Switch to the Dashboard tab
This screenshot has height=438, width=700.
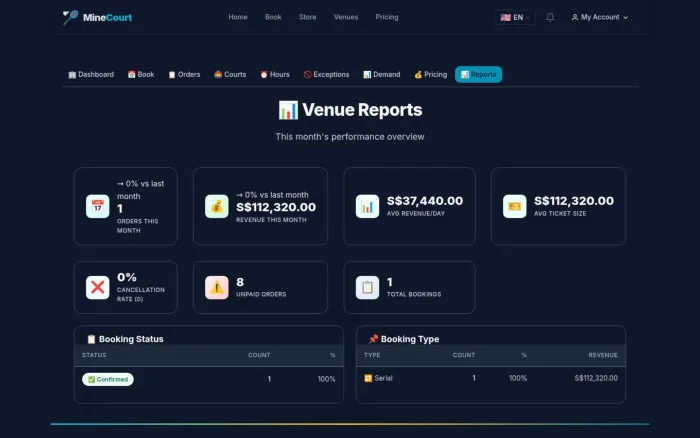(x=91, y=75)
